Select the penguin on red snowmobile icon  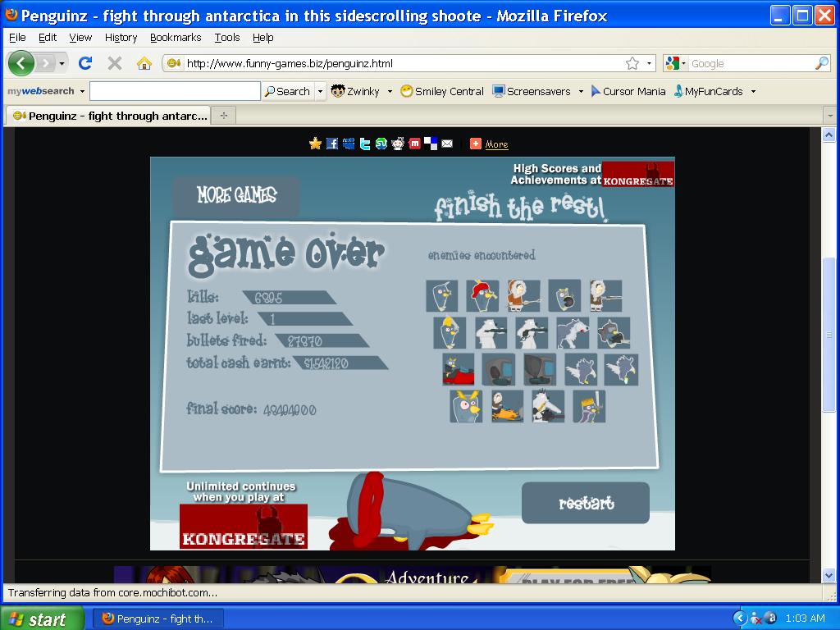(x=459, y=369)
